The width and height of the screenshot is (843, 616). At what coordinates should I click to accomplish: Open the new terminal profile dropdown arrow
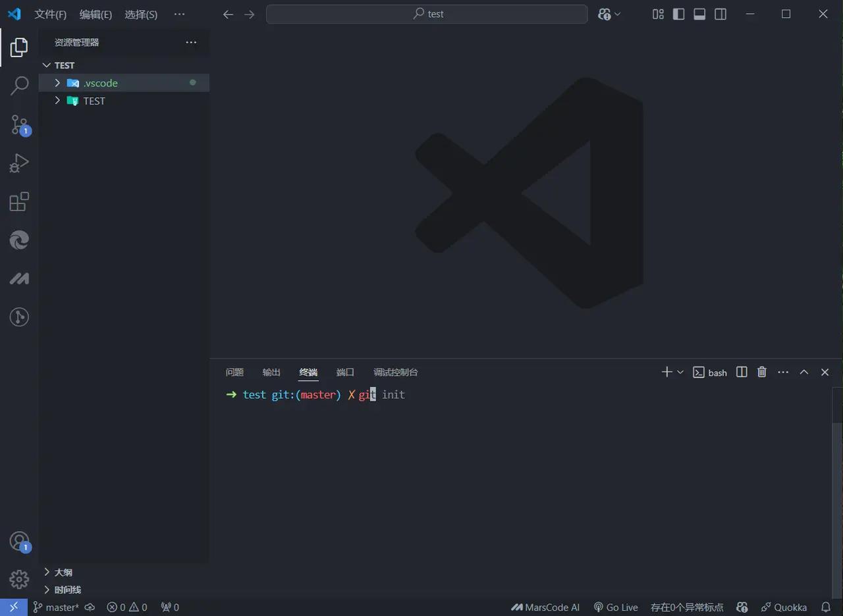coord(680,372)
